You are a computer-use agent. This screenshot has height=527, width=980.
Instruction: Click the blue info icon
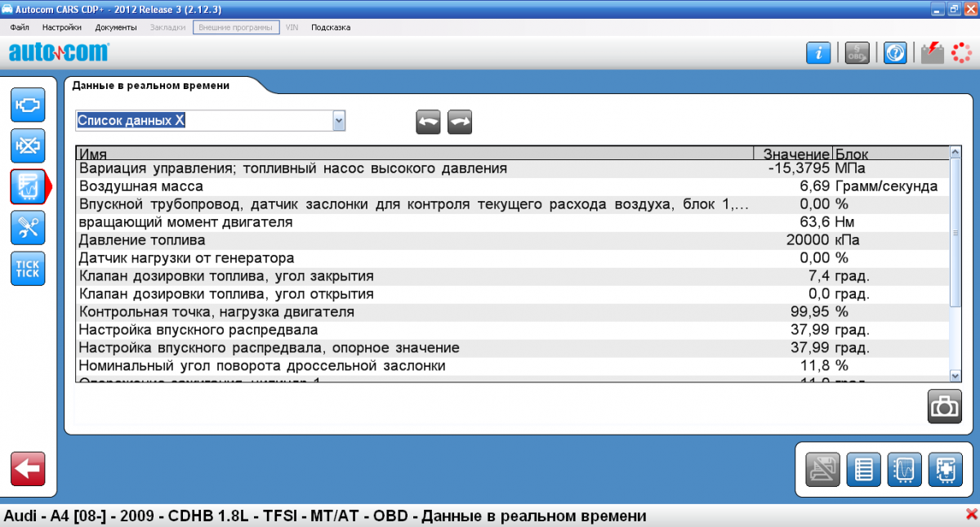818,53
